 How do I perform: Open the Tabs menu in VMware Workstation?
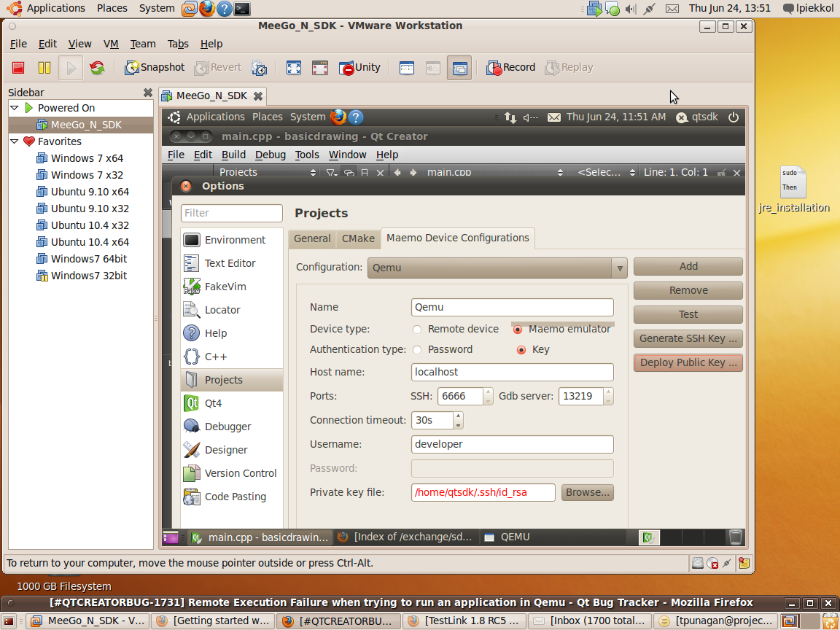(x=178, y=44)
